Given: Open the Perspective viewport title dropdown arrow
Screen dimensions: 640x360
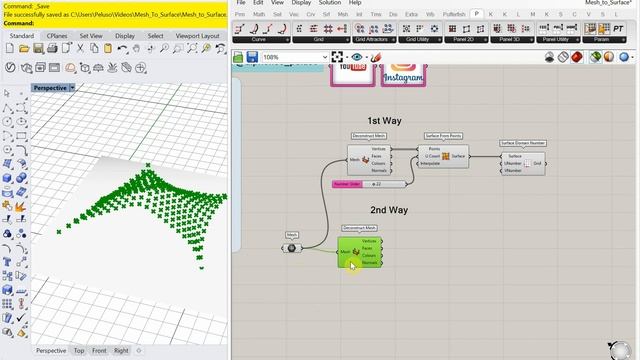Looking at the screenshot, I should pos(72,88).
